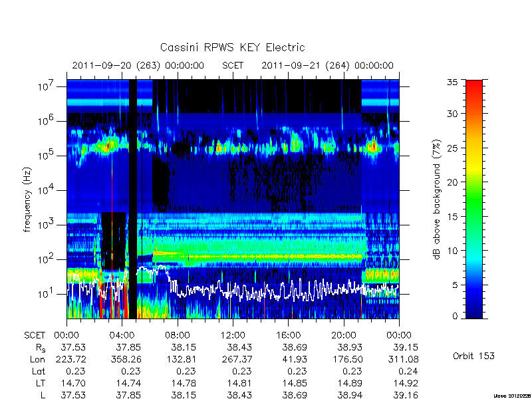Select the 5 value on color scale

click(x=455, y=285)
